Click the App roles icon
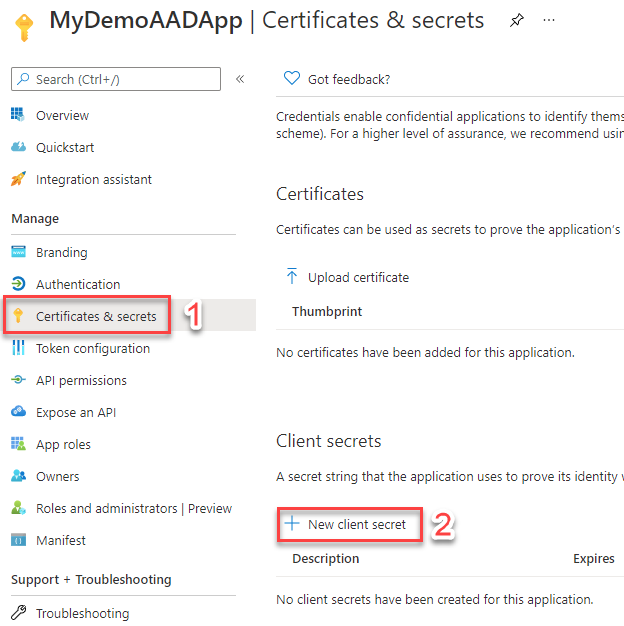624x626 pixels. click(x=18, y=443)
